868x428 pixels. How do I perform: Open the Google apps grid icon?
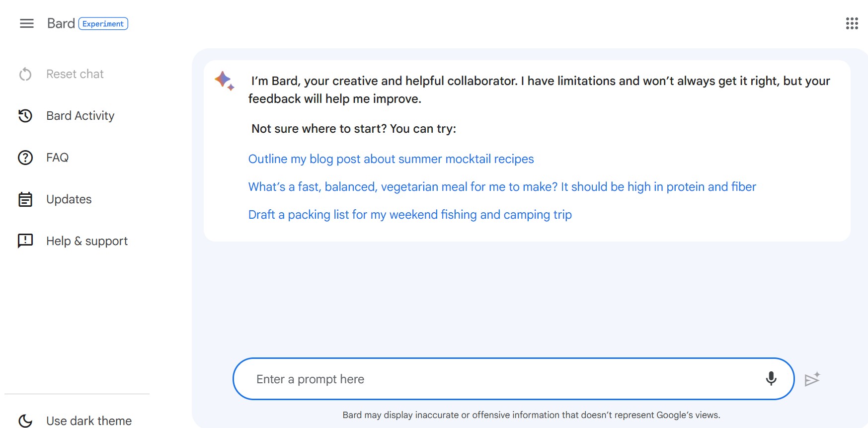pyautogui.click(x=852, y=23)
